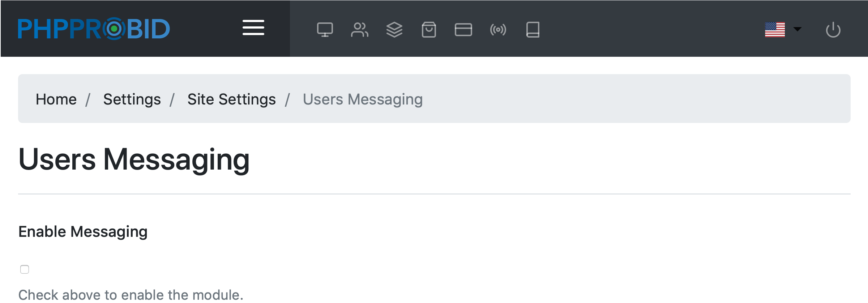
Task: Toggle the hamburger sidebar menu
Action: click(253, 28)
